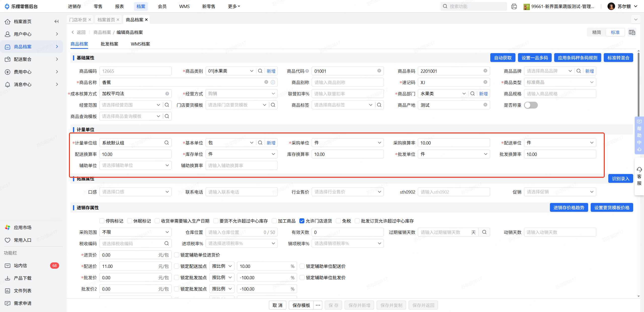Click the 配送换算率 input field

[135, 154]
